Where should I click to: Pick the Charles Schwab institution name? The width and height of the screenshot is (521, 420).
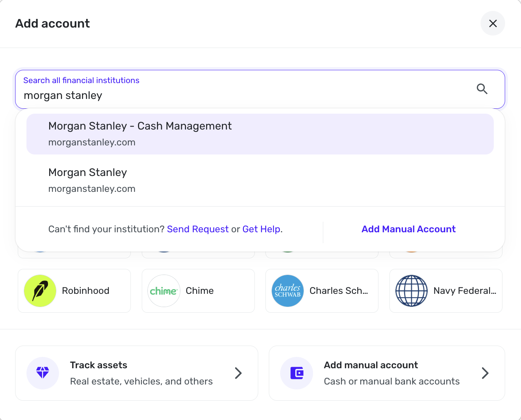[x=339, y=291]
